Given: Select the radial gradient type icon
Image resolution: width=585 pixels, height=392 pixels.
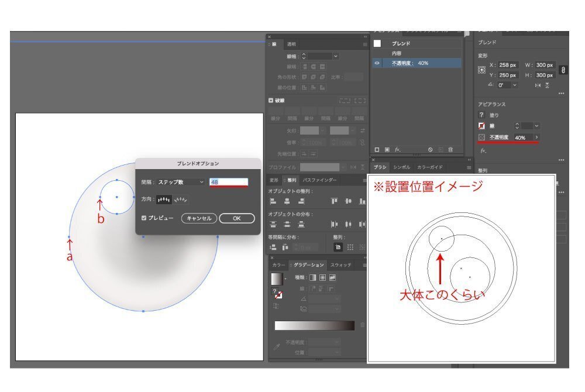Looking at the screenshot, I should coord(322,277).
